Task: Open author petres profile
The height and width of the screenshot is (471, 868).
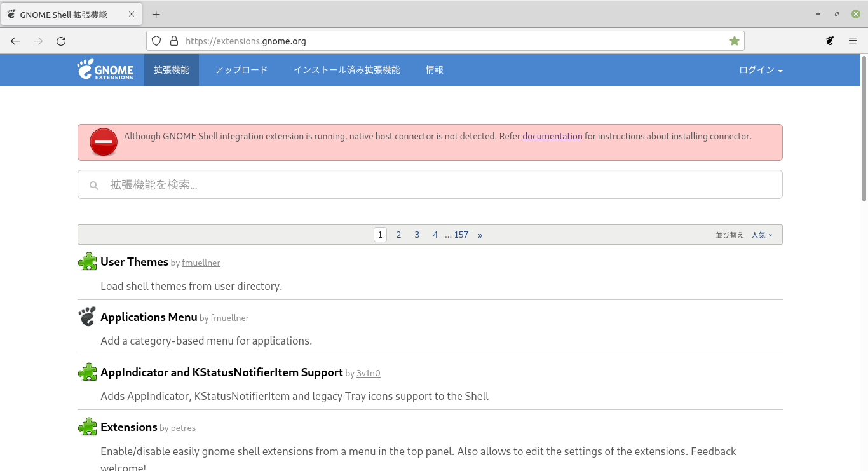Action: 183,428
